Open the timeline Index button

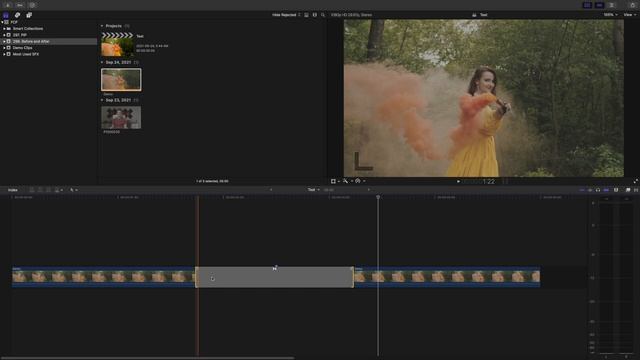pos(13,190)
